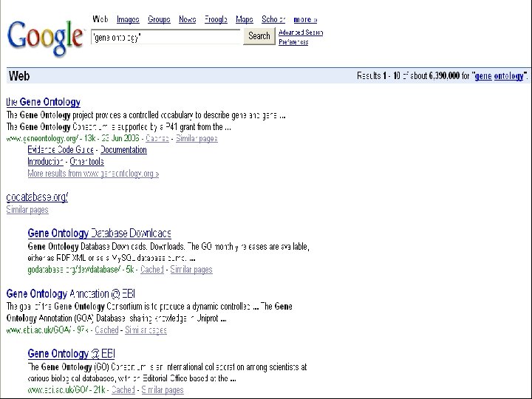Switch to Maps search
Image resolution: width=532 pixels, height=399 pixels.
(x=245, y=19)
